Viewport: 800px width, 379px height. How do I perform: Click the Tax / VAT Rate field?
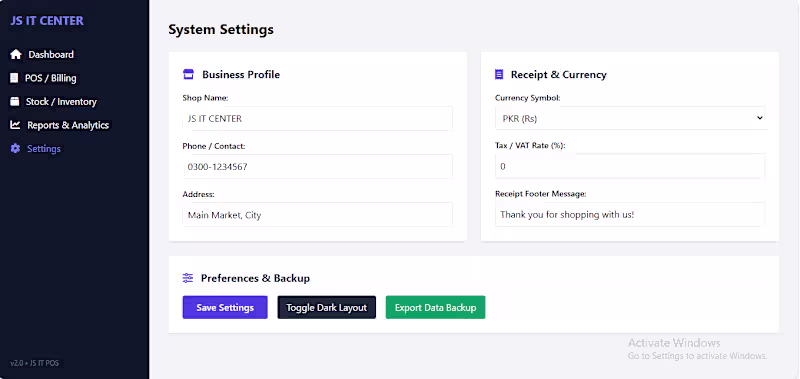pyautogui.click(x=630, y=166)
